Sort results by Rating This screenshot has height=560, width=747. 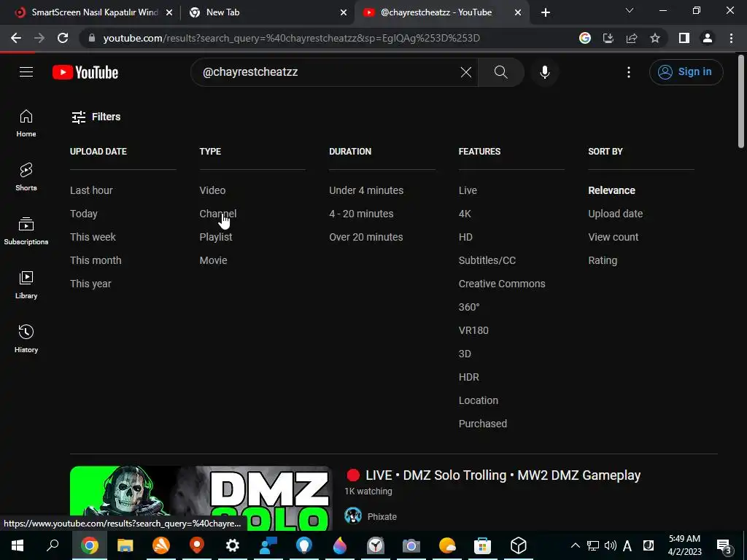tap(603, 260)
